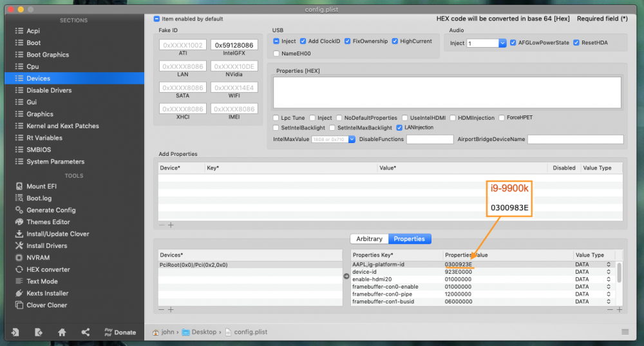Toggle the USB Inject checkbox

(x=276, y=41)
